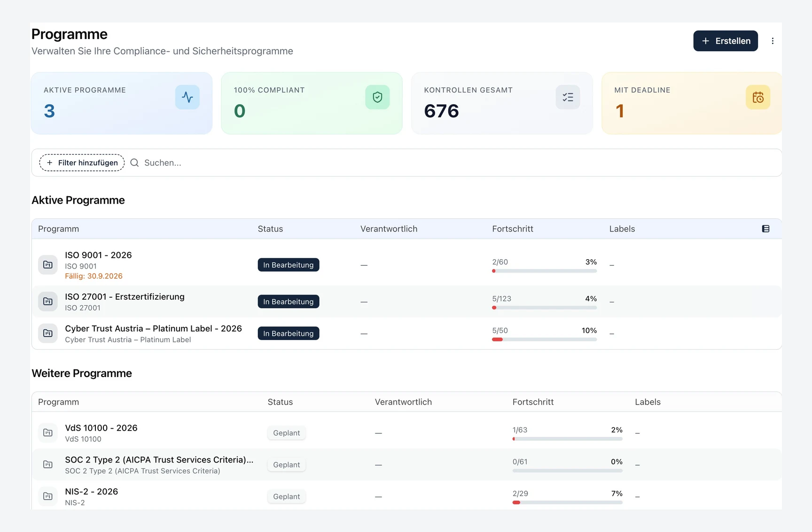Open the ISO 9001 - 2026 program

[98, 255]
